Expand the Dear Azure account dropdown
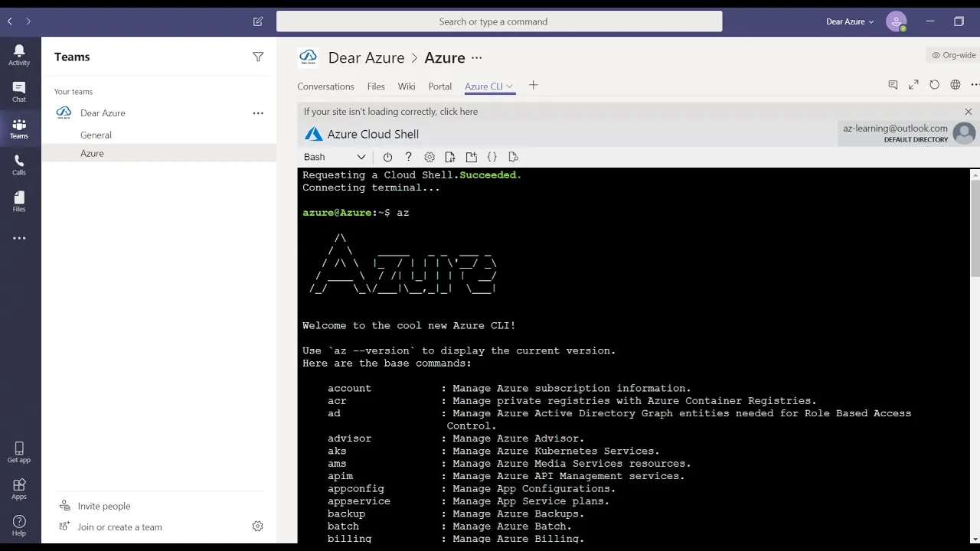The image size is (980, 551). point(850,21)
